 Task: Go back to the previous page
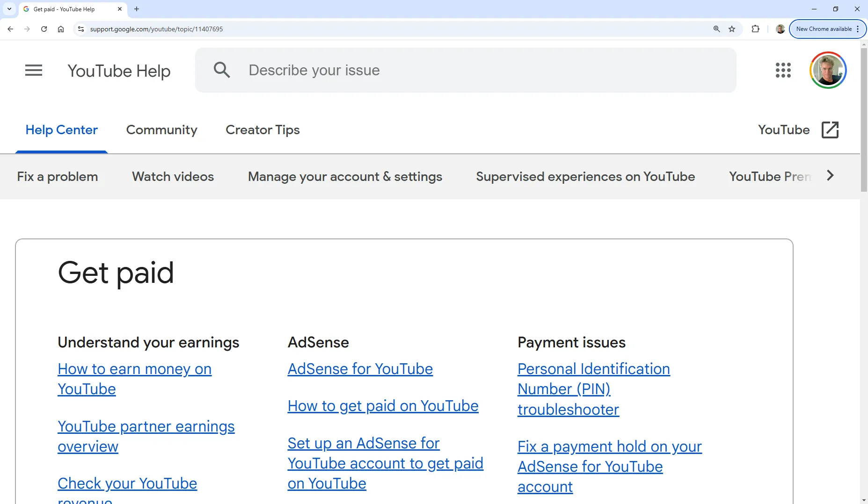point(10,29)
